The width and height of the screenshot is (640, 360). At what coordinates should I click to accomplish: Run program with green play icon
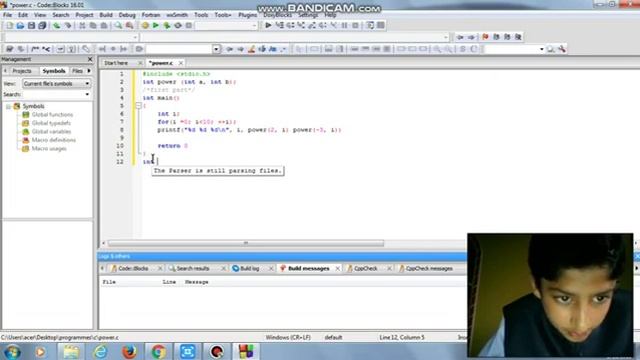[x=156, y=25]
